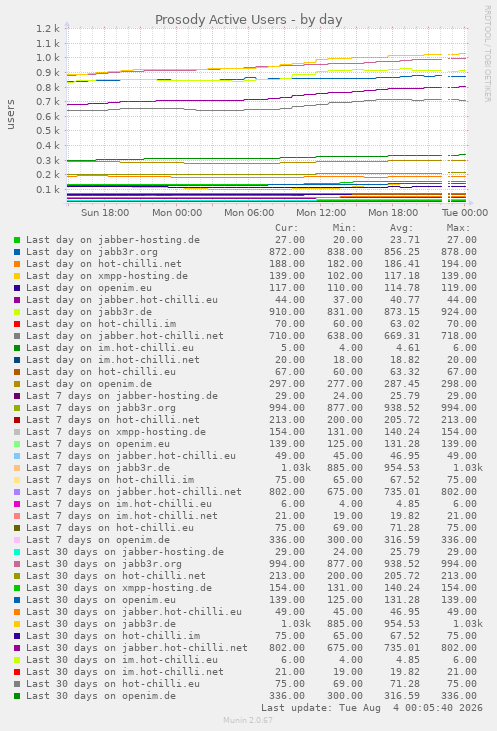Screen dimensions: 497x731
Task: Click the brown swatch for Last day on hot-chilli.eu
Action: 17,372
